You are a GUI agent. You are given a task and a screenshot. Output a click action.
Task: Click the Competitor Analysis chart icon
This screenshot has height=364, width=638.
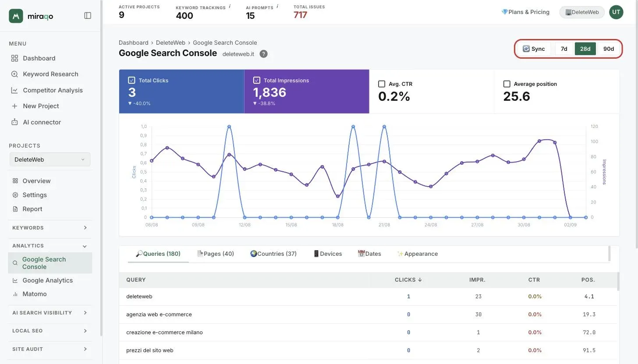(14, 90)
